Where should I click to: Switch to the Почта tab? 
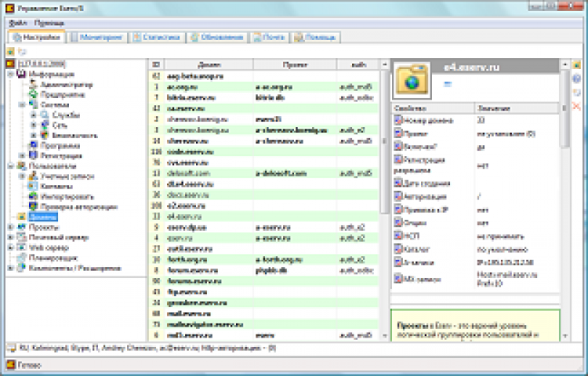point(269,37)
